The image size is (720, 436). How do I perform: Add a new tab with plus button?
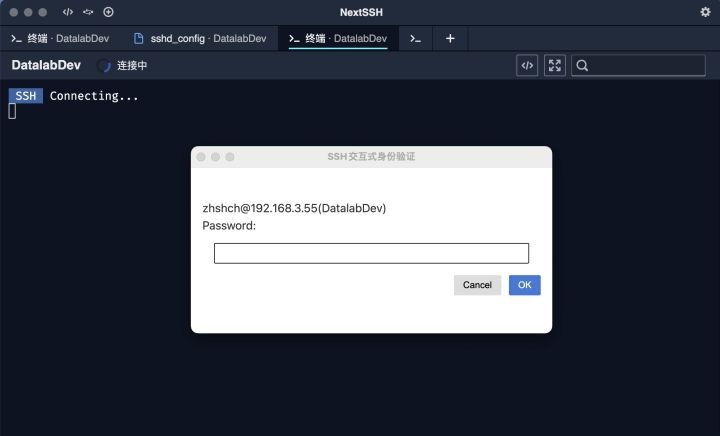(450, 39)
